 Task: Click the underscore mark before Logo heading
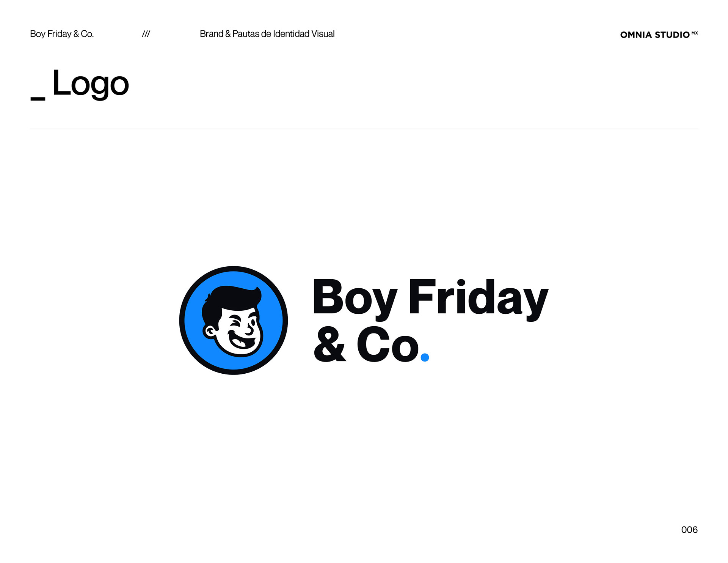(x=38, y=99)
